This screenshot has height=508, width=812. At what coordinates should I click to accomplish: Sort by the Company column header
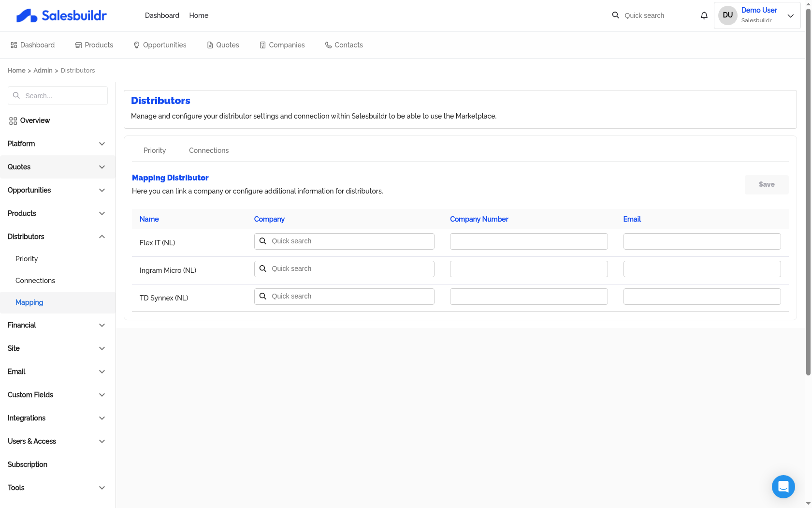[269, 219]
